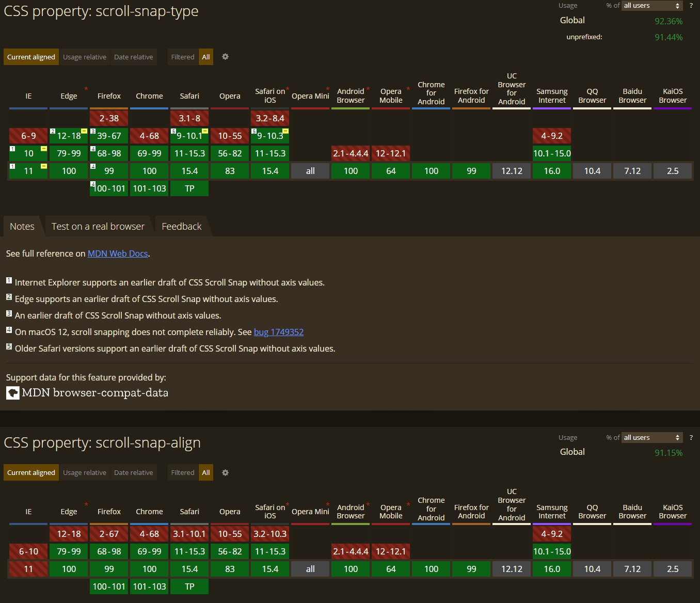Select Filtered option in scroll-snap-align
Screen dimensions: 700x603
183,472
